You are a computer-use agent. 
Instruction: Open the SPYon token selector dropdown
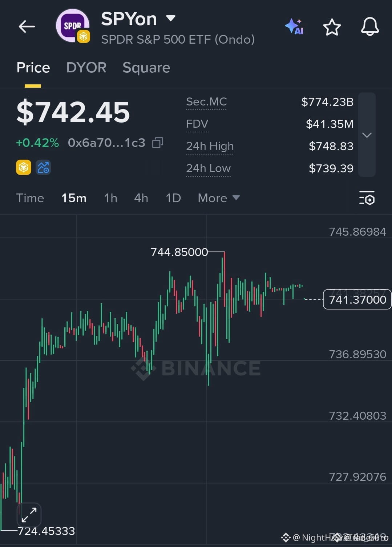pos(171,18)
